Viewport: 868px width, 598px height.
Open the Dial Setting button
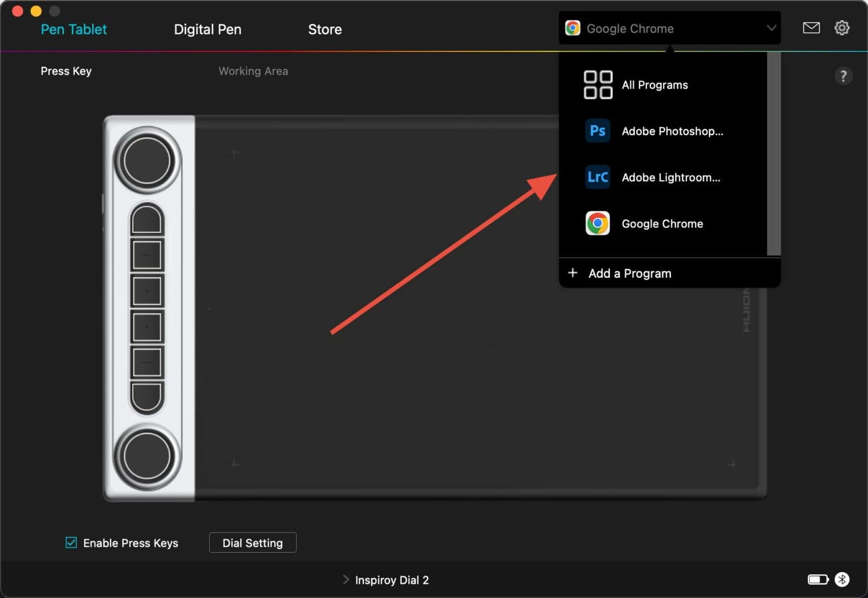pos(253,543)
